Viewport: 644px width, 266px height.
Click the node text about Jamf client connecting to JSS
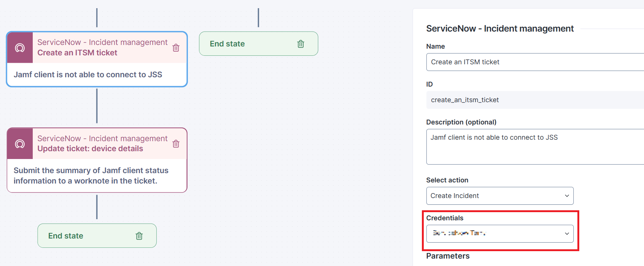pyautogui.click(x=88, y=75)
